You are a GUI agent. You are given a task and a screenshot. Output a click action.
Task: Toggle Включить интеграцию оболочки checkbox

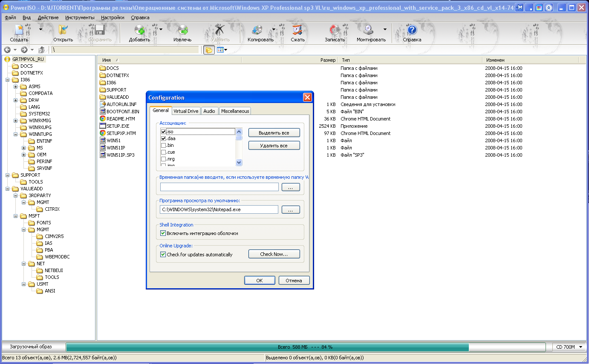[x=163, y=233]
